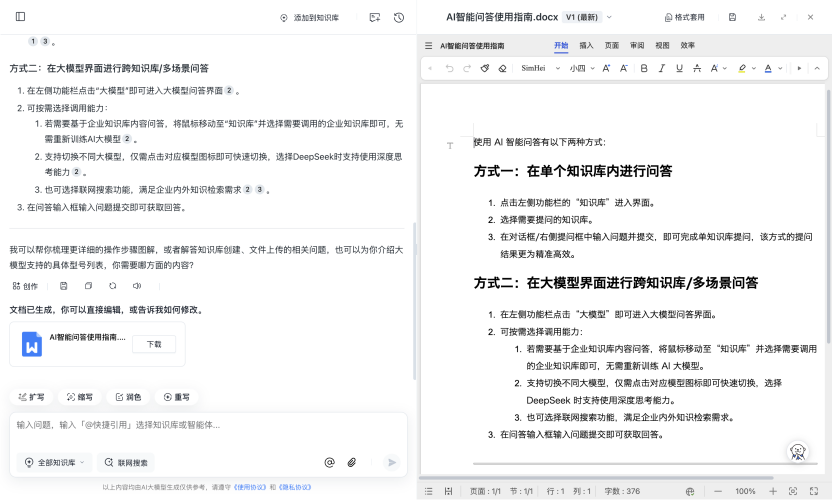The width and height of the screenshot is (832, 500).
Task: Collapse the toolbar with the up chevron
Action: [817, 68]
